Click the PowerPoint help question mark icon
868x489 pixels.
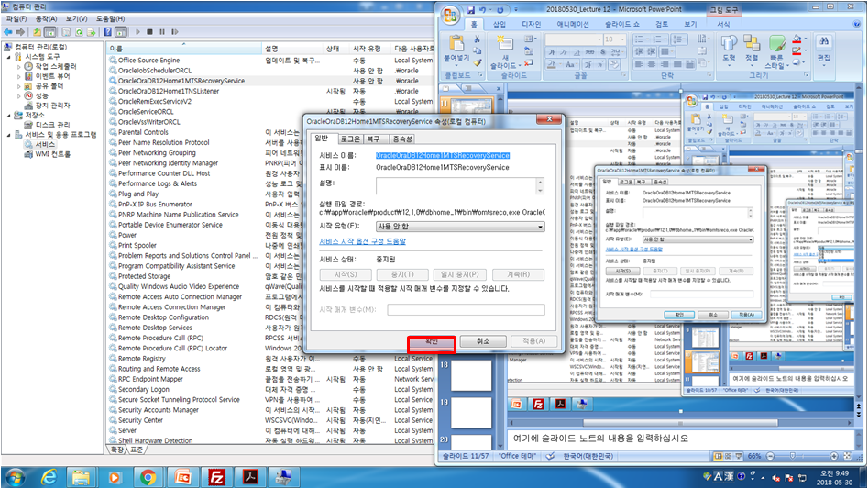click(856, 25)
